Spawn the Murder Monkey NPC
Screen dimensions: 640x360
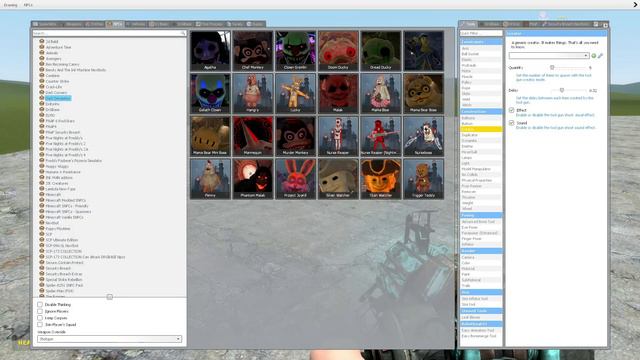(296, 136)
